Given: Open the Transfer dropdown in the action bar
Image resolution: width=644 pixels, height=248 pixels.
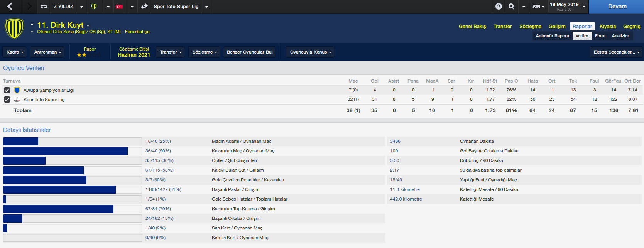Looking at the screenshot, I should pos(171,52).
